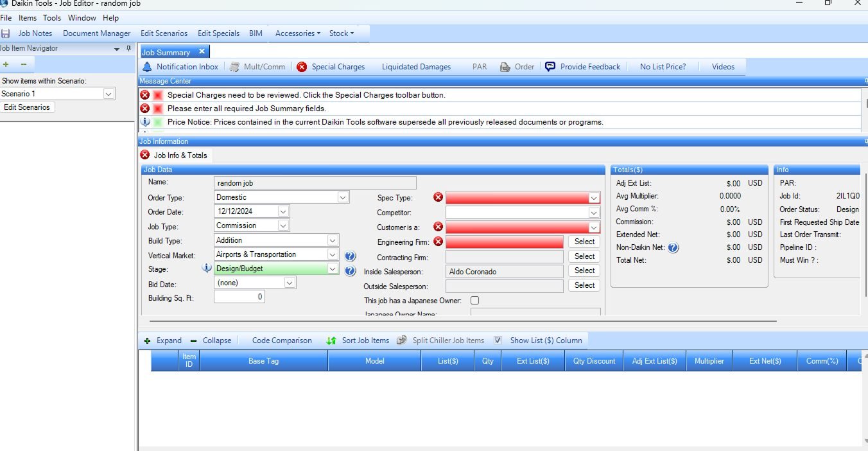The width and height of the screenshot is (868, 451).
Task: Open the Stage Design/Budget dropdown
Action: point(332,269)
